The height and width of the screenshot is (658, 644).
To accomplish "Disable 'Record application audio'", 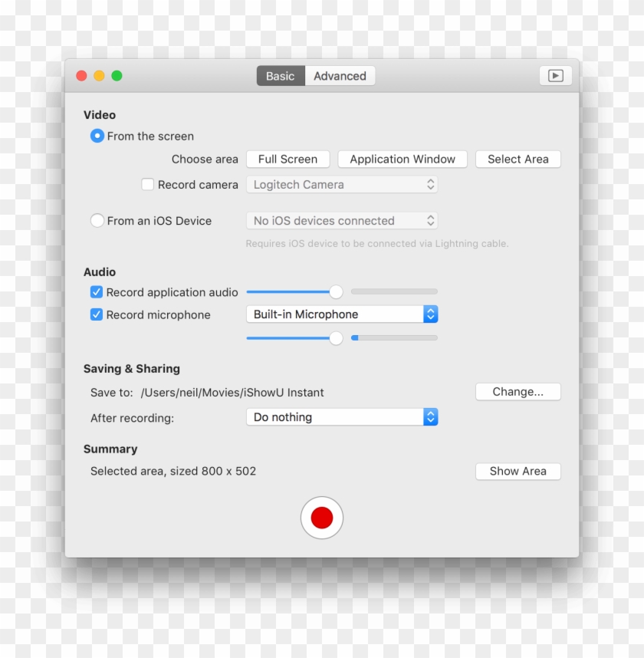I will [97, 291].
